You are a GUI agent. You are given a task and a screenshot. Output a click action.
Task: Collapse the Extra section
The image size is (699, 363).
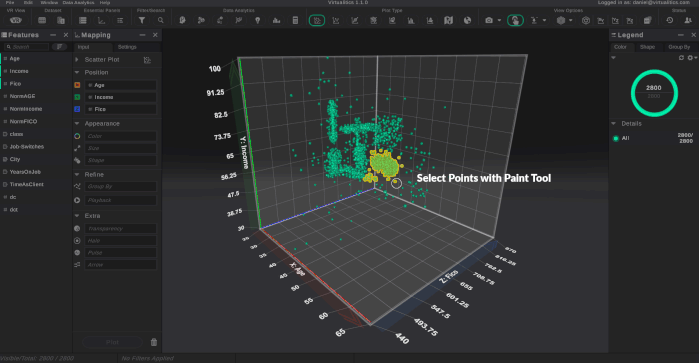(77, 215)
